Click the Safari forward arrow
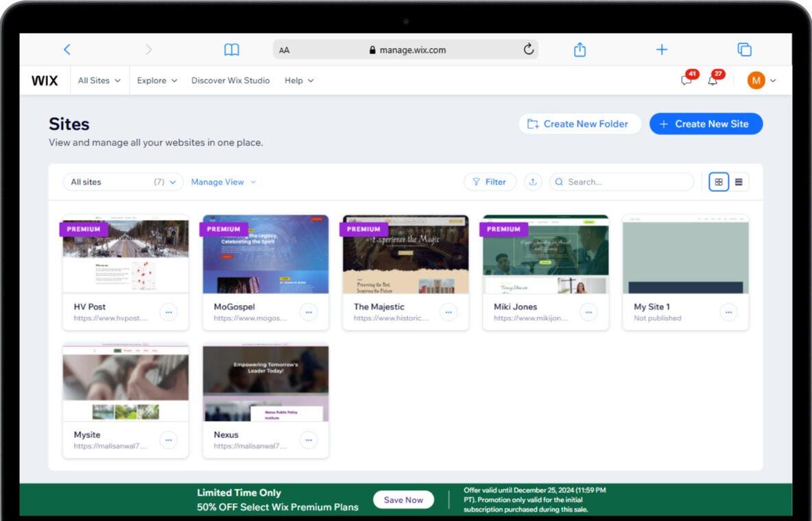812x521 pixels. 149,49
